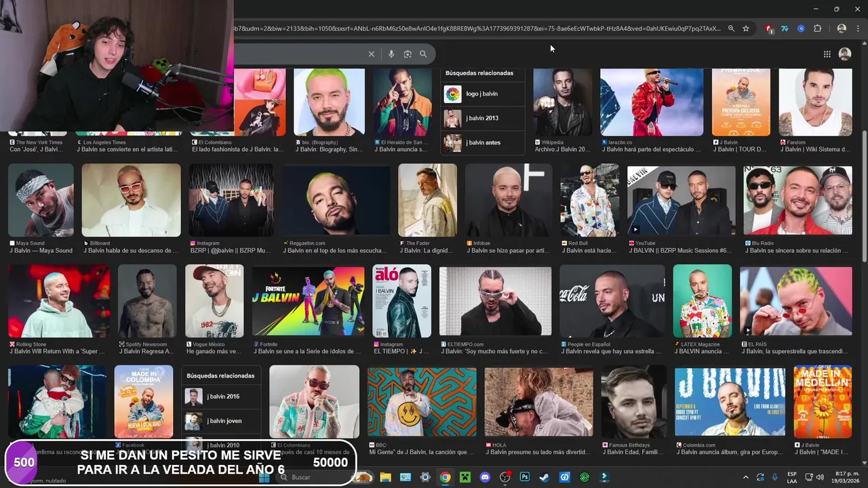868x488 pixels.
Task: Open the Spotify Newsroom image result
Action: click(147, 301)
